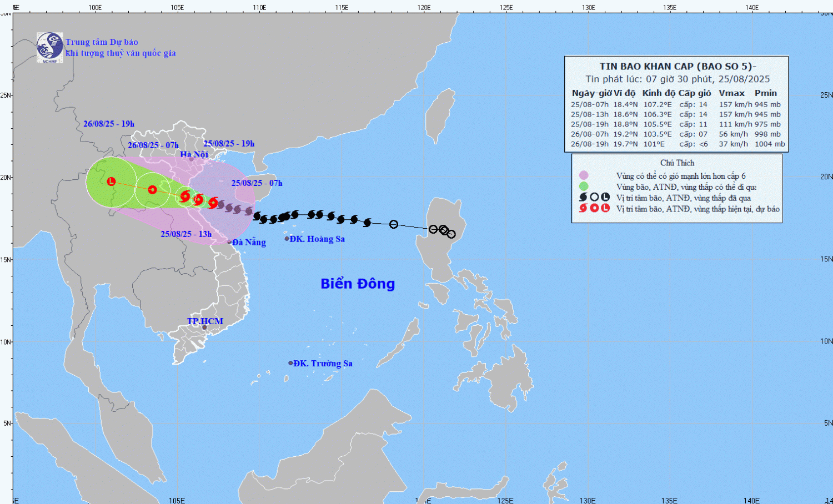Click the red forecast circle for 26/08 07h
833x504 pixels.
coord(152,190)
